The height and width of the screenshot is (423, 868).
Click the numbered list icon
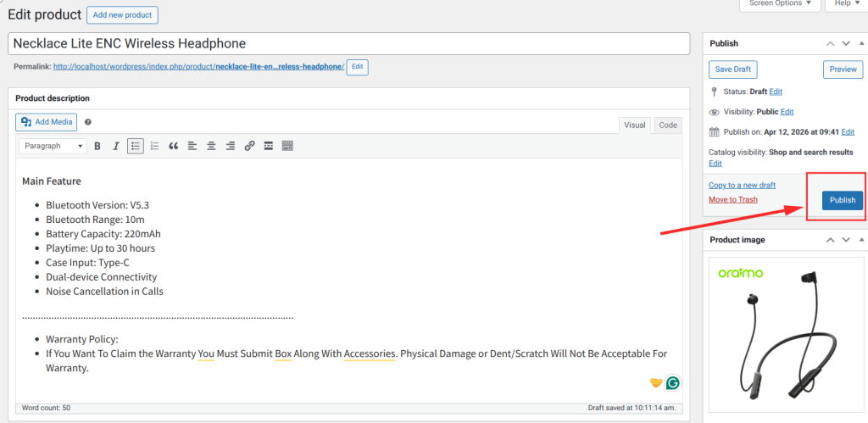pyautogui.click(x=154, y=146)
